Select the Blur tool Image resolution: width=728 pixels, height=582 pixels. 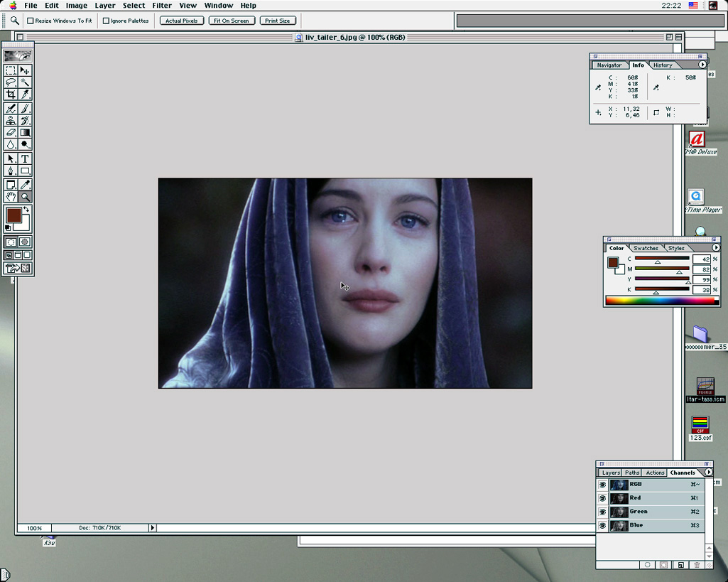point(11,144)
